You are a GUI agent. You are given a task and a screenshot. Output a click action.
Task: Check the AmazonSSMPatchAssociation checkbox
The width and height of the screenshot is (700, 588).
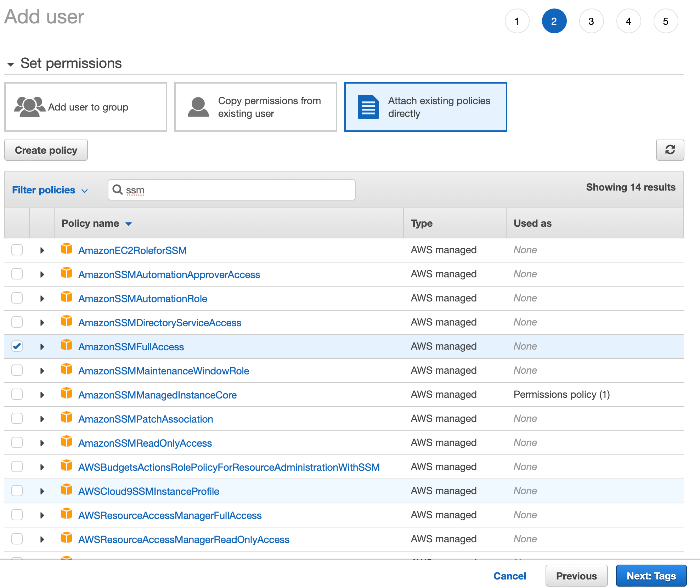pos(17,418)
